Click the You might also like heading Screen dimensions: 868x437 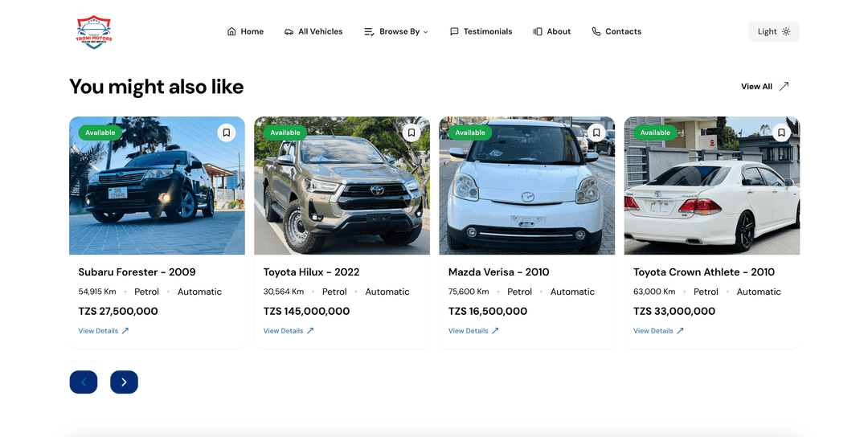156,87
